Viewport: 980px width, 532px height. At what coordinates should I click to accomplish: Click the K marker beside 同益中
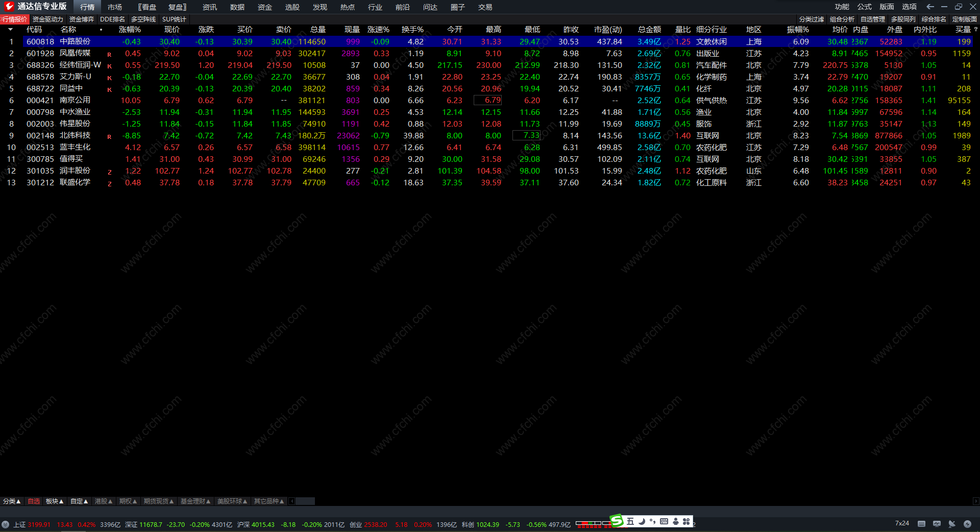coord(109,90)
